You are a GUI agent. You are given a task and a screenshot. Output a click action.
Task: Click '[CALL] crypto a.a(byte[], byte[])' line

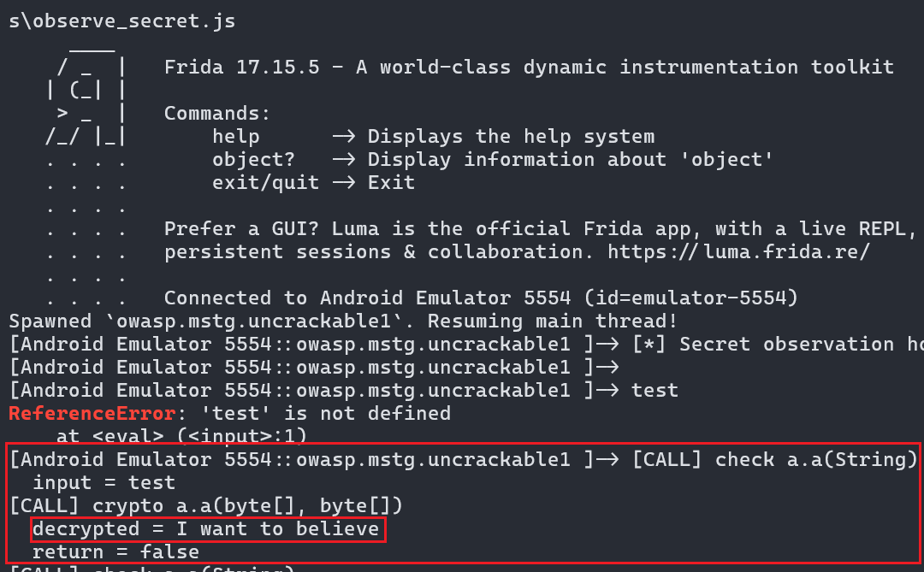pos(205,506)
